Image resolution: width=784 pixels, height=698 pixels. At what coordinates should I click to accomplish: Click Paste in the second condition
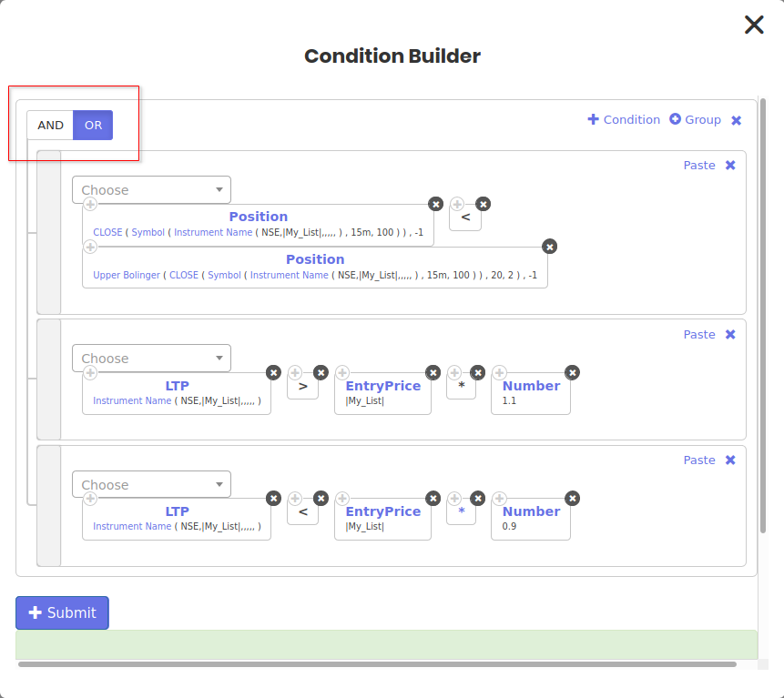(x=699, y=335)
